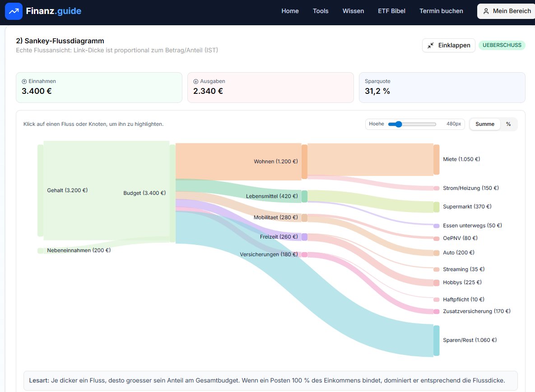Select the Miete (1.050 €) label

tap(461, 159)
